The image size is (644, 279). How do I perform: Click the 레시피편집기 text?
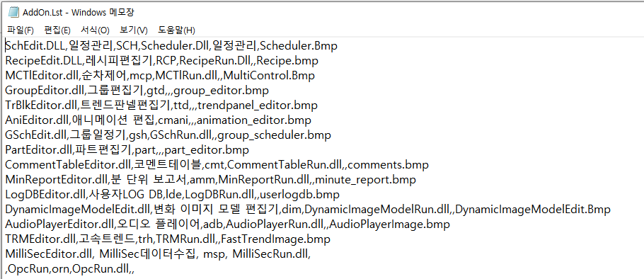click(x=119, y=61)
